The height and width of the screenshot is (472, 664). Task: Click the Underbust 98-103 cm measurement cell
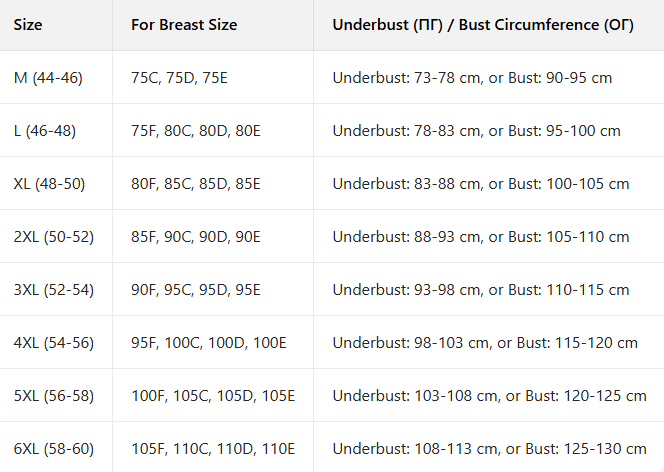pyautogui.click(x=485, y=343)
